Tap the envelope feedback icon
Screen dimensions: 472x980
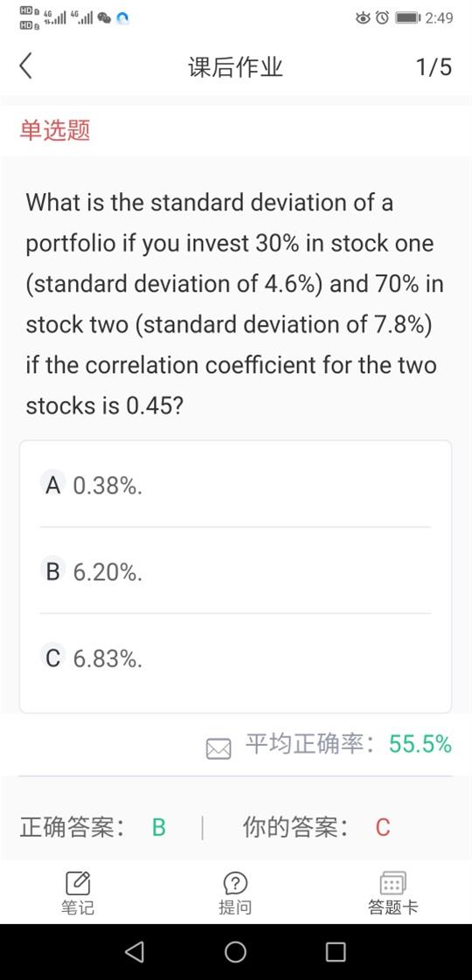pyautogui.click(x=219, y=749)
